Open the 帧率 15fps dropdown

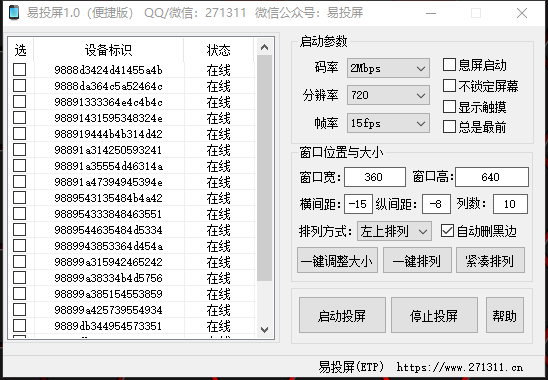[388, 123]
